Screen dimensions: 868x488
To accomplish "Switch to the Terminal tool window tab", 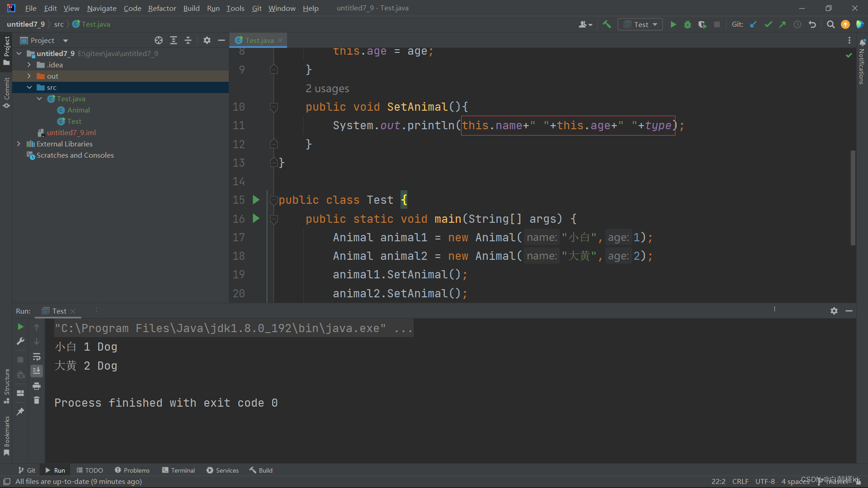I will (179, 470).
